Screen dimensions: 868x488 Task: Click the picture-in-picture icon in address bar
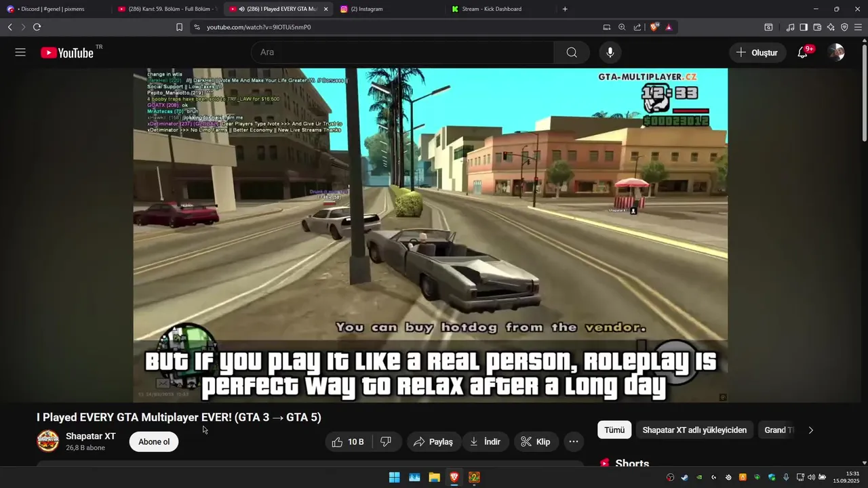(x=606, y=27)
